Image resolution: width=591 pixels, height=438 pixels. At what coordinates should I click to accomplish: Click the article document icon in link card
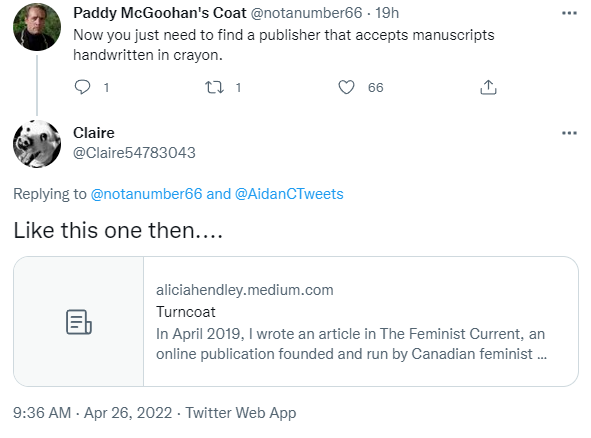tap(79, 322)
